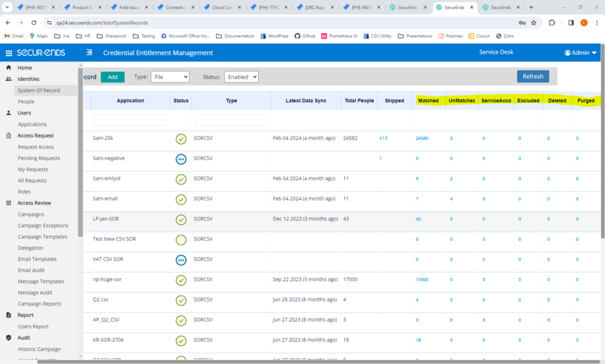
Task: Click the Purged column header
Action: coord(586,100)
